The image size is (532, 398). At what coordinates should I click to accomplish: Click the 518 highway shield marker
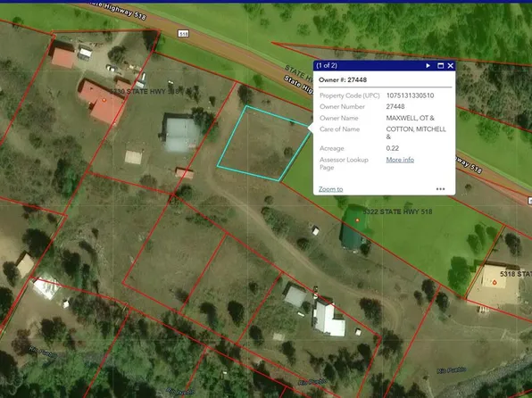click(183, 34)
